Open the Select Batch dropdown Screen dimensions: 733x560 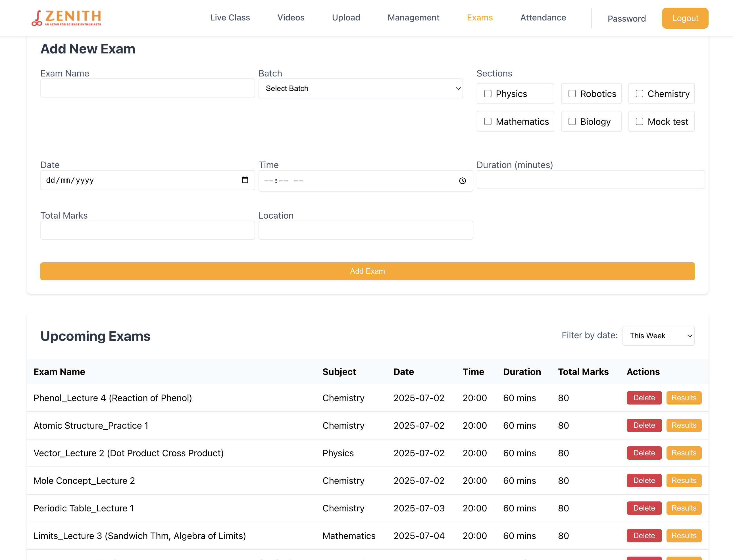point(361,88)
